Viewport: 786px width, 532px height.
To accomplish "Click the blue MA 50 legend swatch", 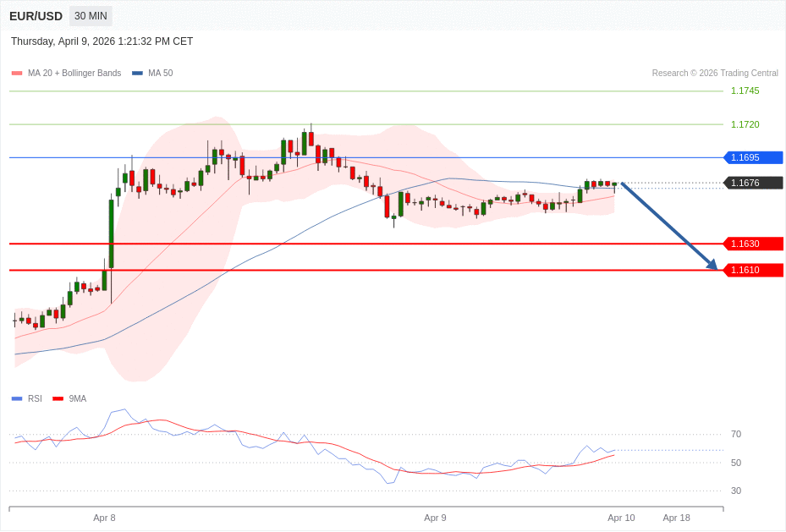I will (x=137, y=74).
